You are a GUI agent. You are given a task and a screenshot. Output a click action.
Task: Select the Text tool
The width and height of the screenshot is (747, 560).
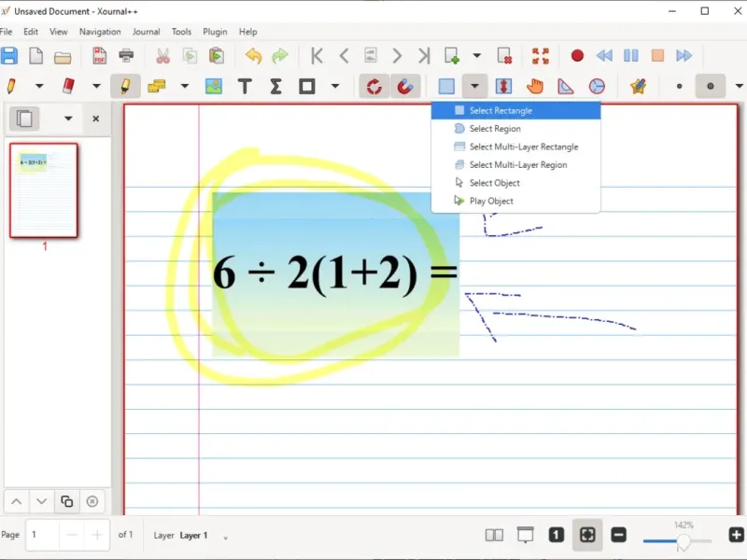click(245, 86)
